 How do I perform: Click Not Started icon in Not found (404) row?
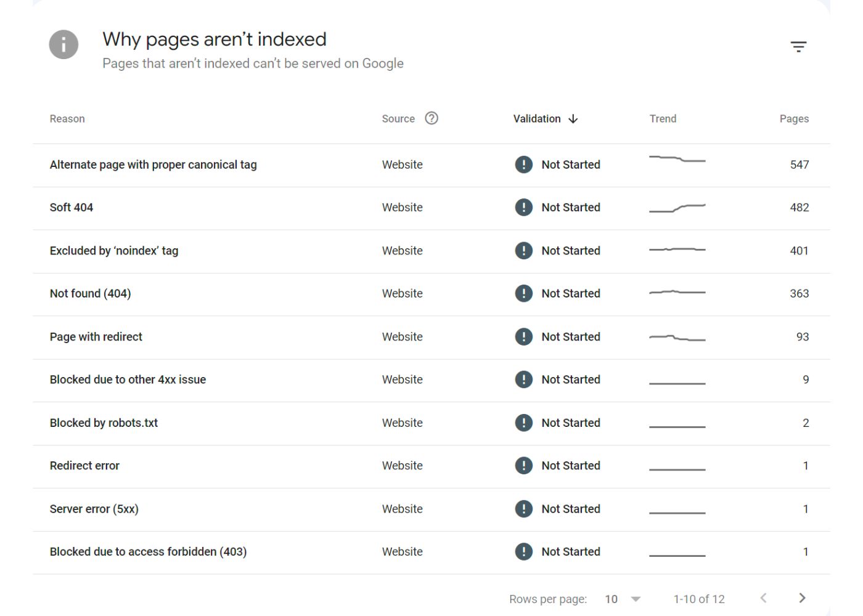tap(523, 293)
